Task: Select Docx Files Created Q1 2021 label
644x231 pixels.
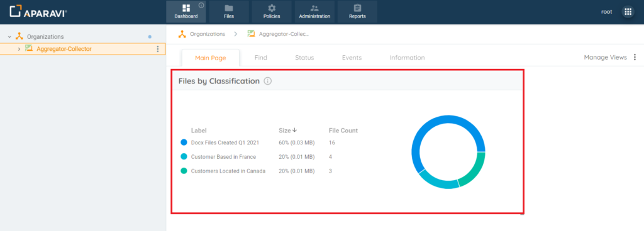Action: tap(225, 142)
